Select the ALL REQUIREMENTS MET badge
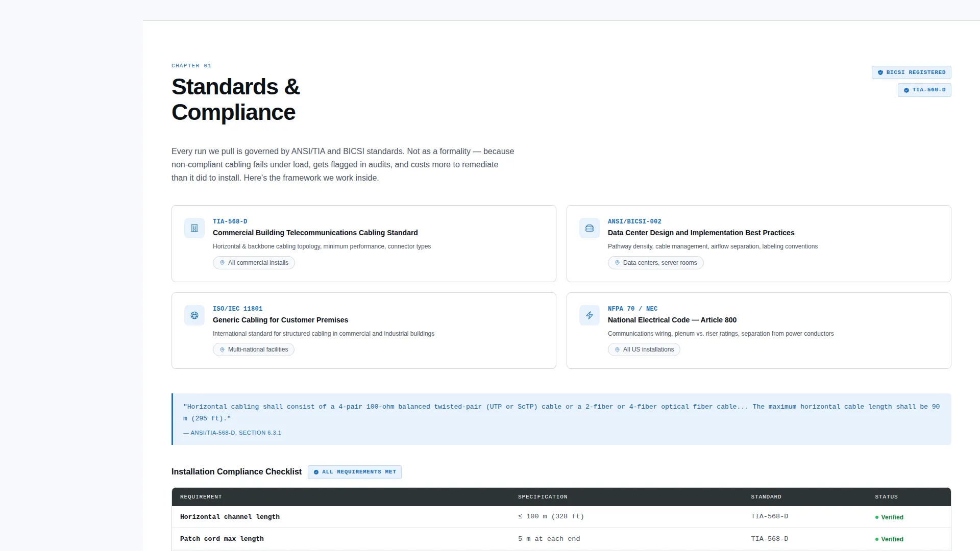 pos(355,472)
